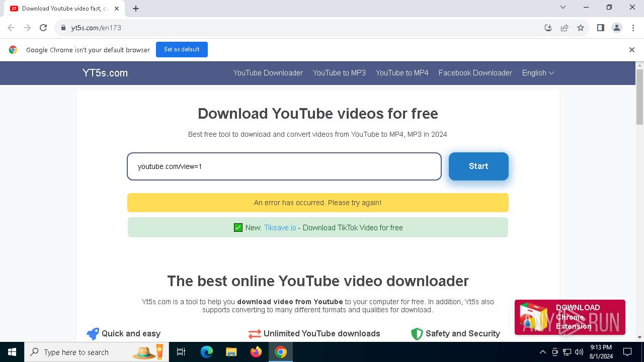The image size is (644, 362).
Task: Open the Chrome profile avatar
Action: click(x=617, y=28)
